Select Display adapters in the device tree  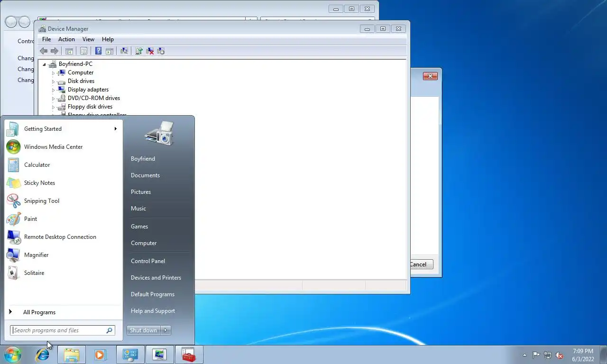click(x=88, y=90)
